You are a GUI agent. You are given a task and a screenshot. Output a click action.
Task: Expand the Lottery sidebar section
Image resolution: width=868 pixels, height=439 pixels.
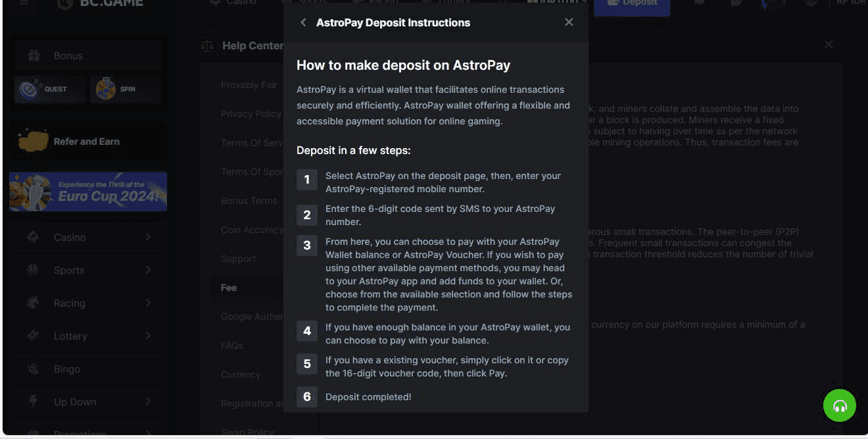tap(148, 336)
